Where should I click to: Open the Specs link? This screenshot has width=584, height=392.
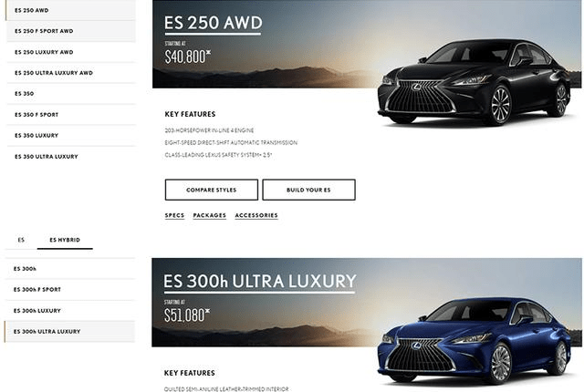click(x=174, y=215)
